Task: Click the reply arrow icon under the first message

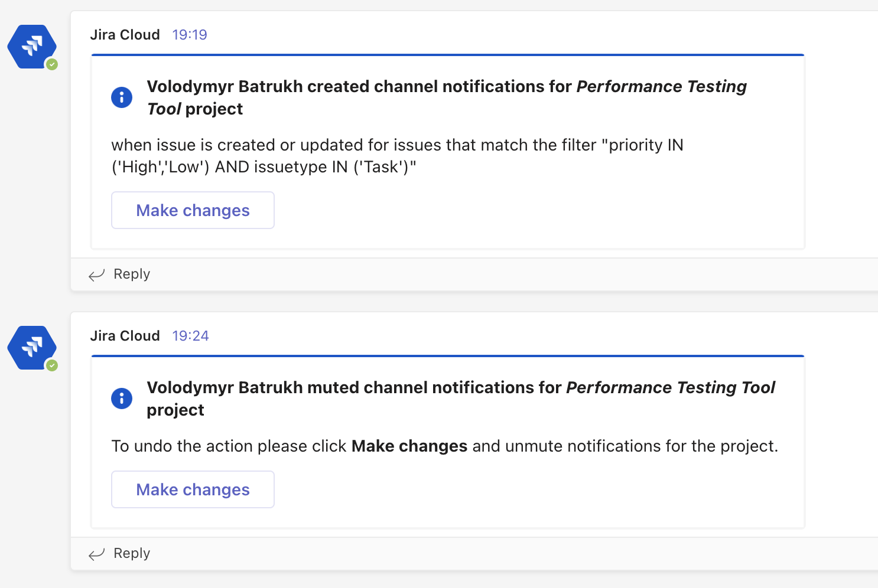Action: tap(96, 275)
